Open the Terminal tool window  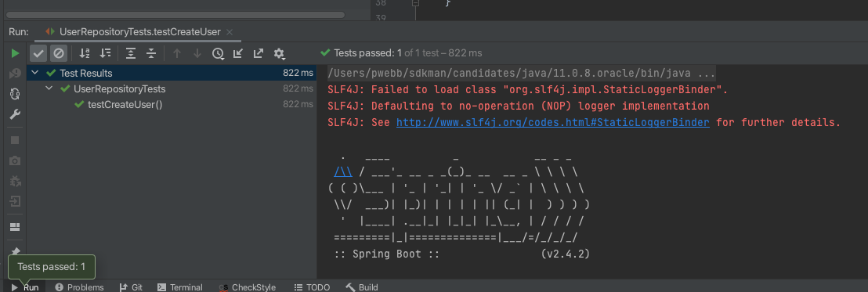pos(180,287)
